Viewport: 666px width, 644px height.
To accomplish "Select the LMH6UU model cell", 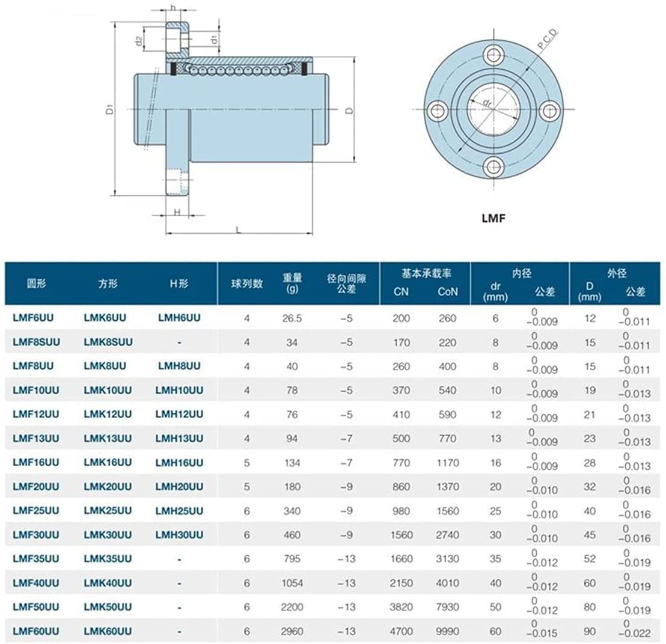I will (179, 318).
